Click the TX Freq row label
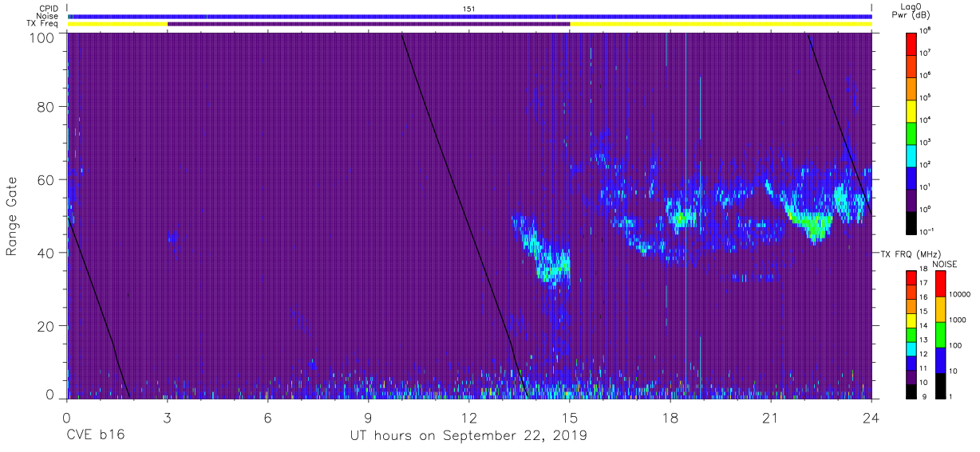The height and width of the screenshot is (452, 980). click(x=42, y=23)
